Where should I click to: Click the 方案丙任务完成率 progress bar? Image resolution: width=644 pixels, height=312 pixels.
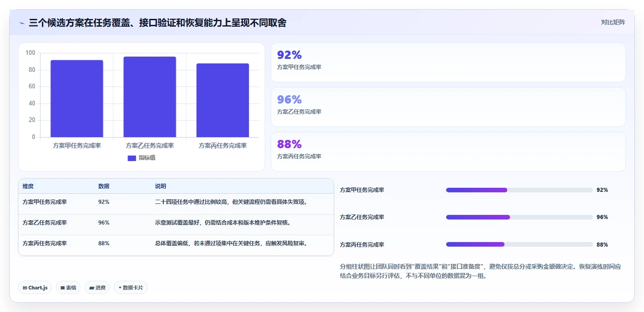(x=519, y=244)
